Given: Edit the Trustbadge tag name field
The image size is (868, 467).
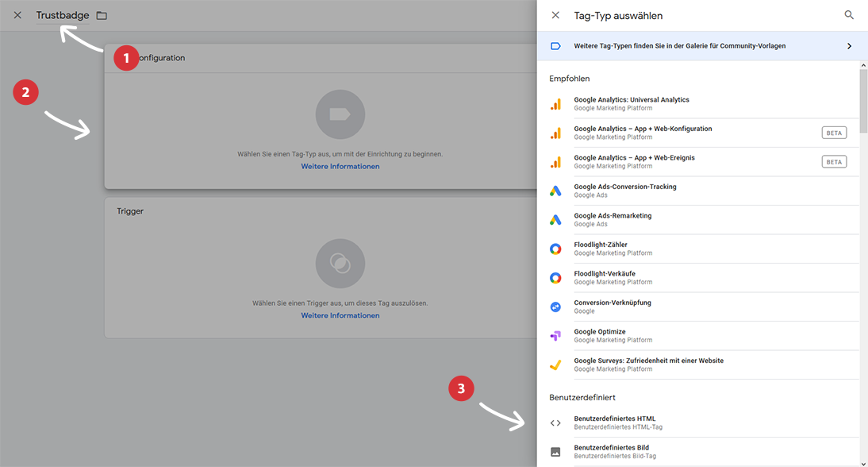Looking at the screenshot, I should pos(63,16).
